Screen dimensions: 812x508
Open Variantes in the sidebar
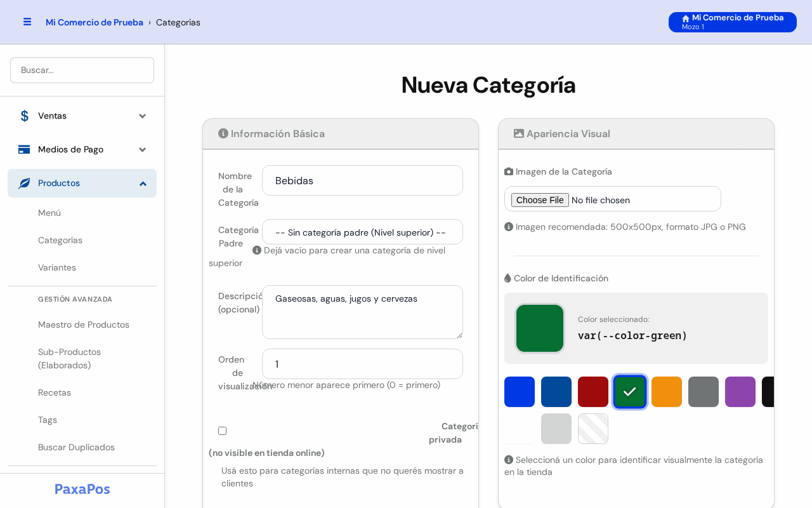pyautogui.click(x=57, y=267)
